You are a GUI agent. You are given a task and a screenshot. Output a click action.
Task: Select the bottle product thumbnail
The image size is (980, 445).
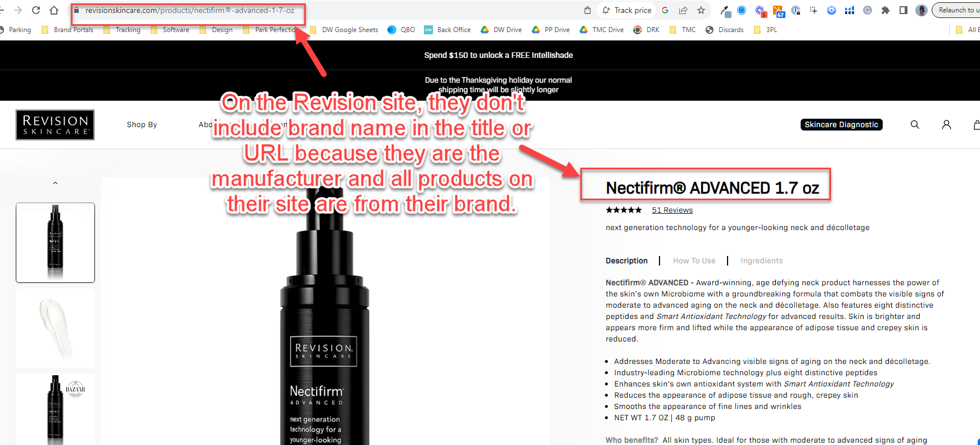click(55, 242)
